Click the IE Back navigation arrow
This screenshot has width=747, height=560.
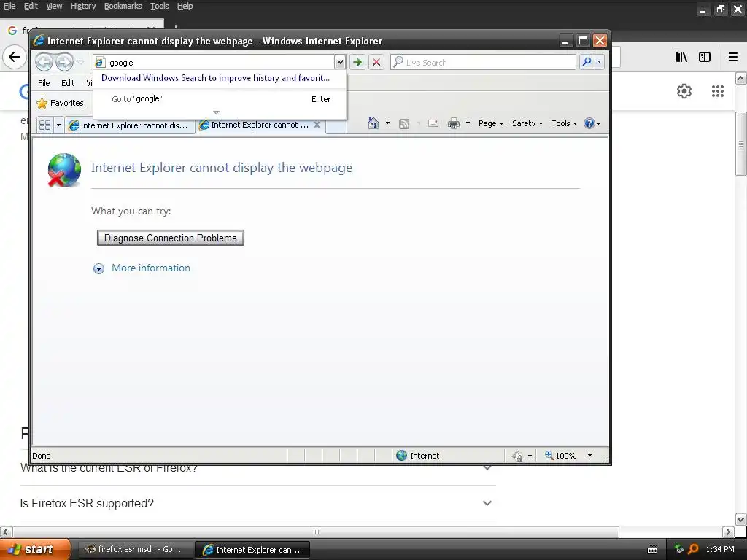pos(44,62)
